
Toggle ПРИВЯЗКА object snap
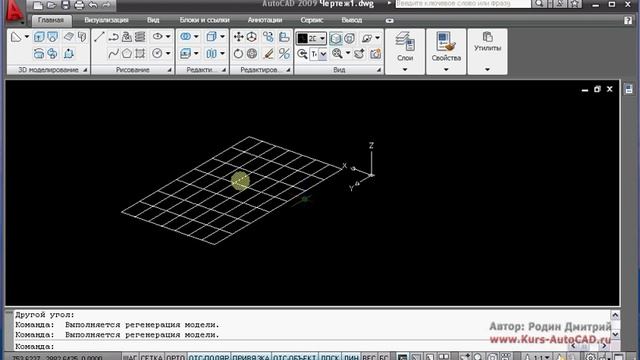251,357
